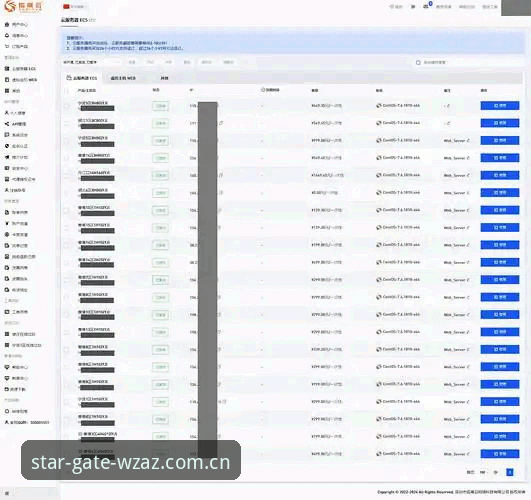
Task: Expand the status filter dropdown above the tabs
Action: click(91, 62)
